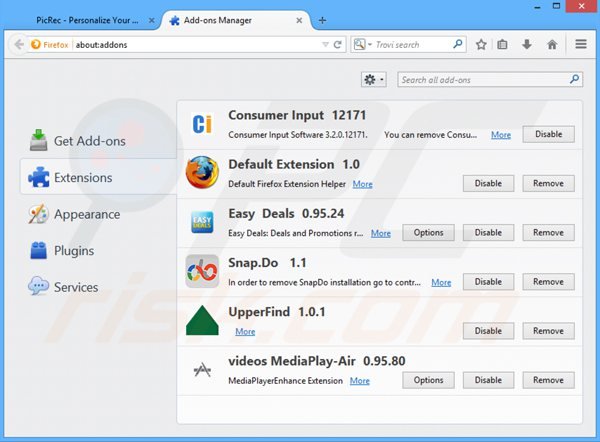This screenshot has height=442, width=600.
Task: Disable the Default Extension
Action: (488, 183)
